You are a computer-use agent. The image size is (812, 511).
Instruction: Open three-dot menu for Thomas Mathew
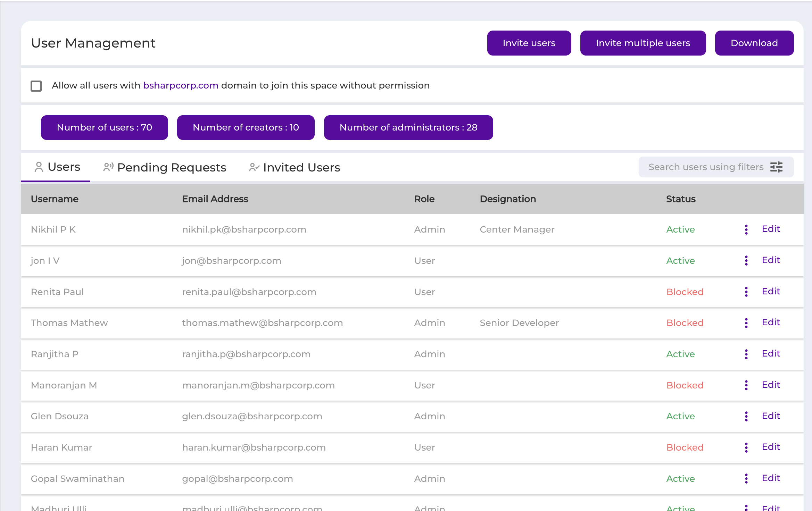(x=746, y=322)
